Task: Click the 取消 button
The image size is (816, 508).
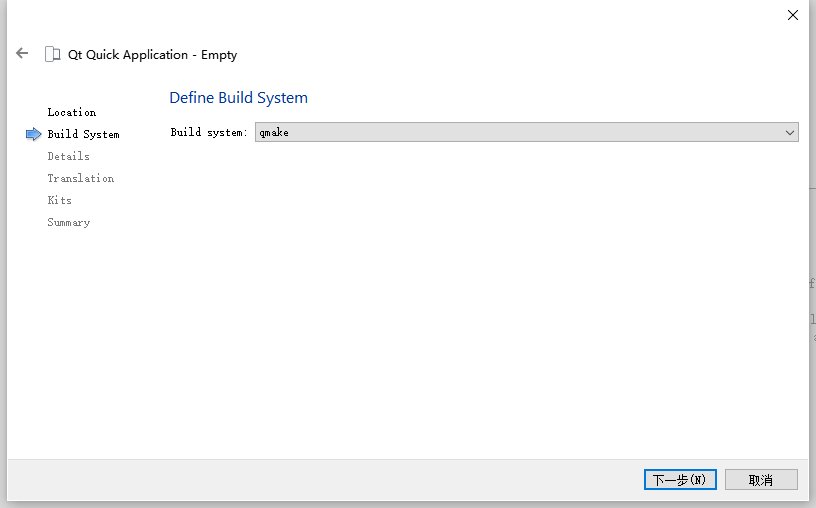Action: (761, 479)
